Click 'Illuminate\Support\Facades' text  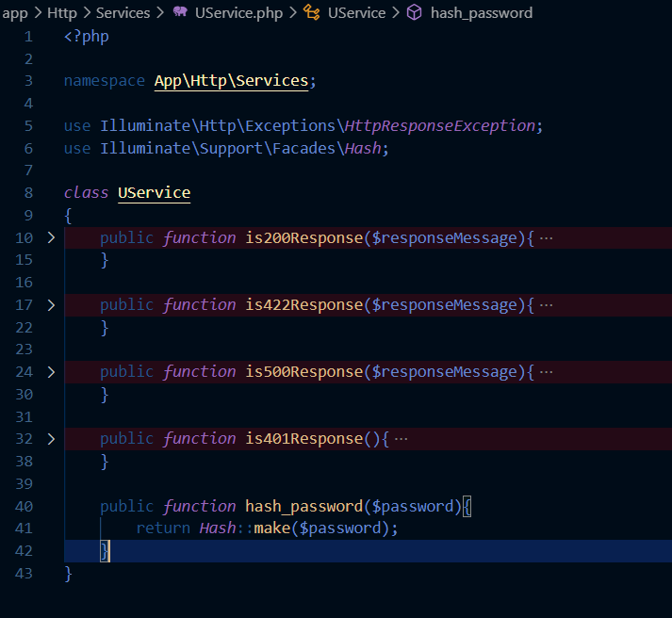click(218, 149)
